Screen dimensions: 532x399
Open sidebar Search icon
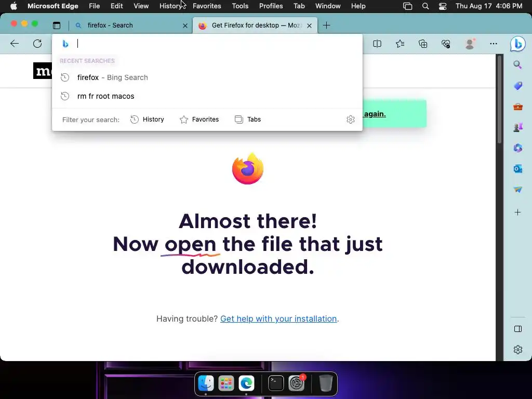pos(517,64)
